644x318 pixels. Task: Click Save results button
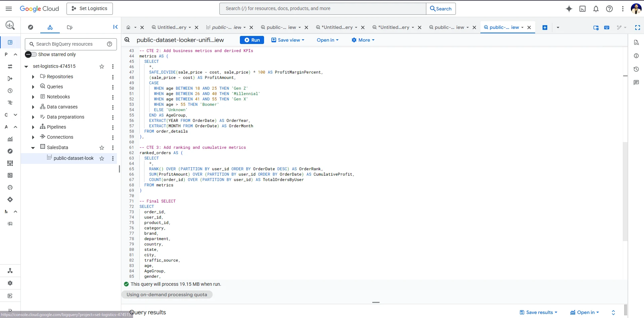(x=539, y=312)
